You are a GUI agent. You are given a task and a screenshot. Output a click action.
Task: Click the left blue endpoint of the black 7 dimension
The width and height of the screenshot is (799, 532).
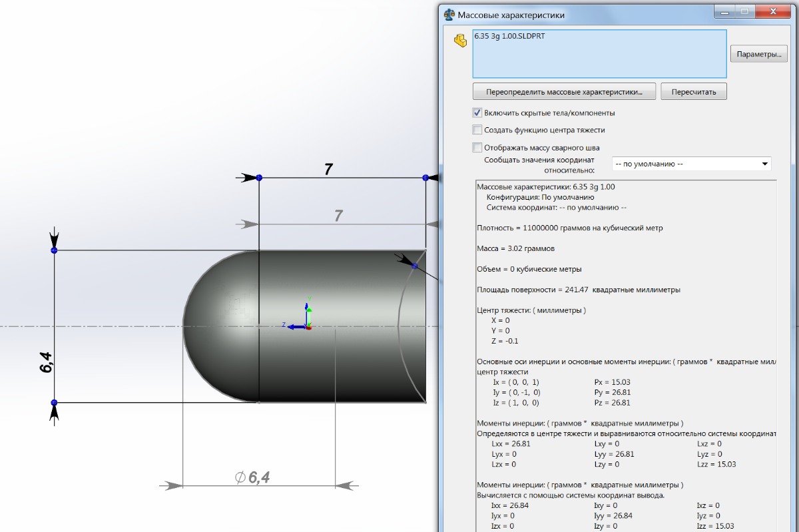tap(259, 178)
